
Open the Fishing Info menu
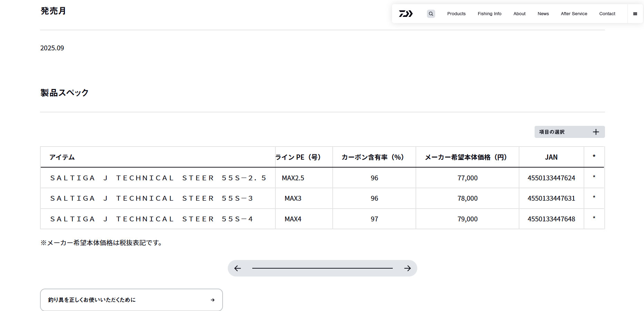coord(489,14)
